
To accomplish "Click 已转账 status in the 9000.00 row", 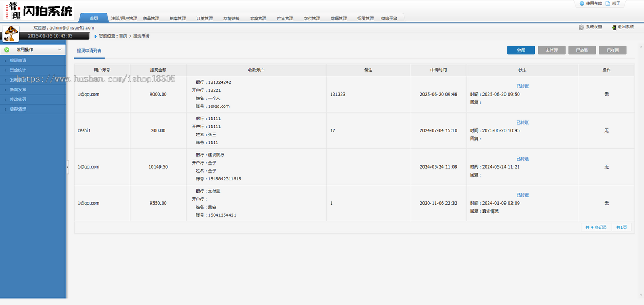I will [522, 86].
